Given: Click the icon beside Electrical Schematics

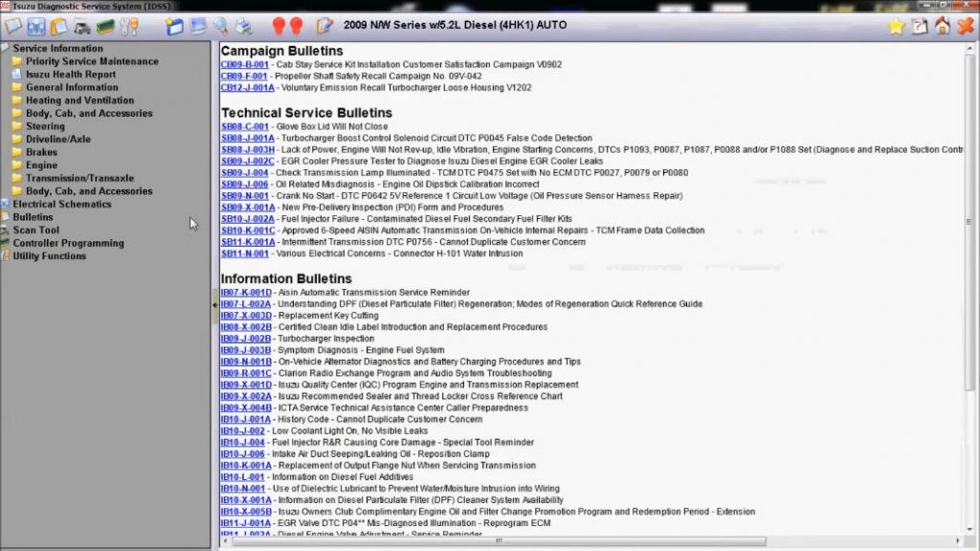Looking at the screenshot, I should pos(5,205).
